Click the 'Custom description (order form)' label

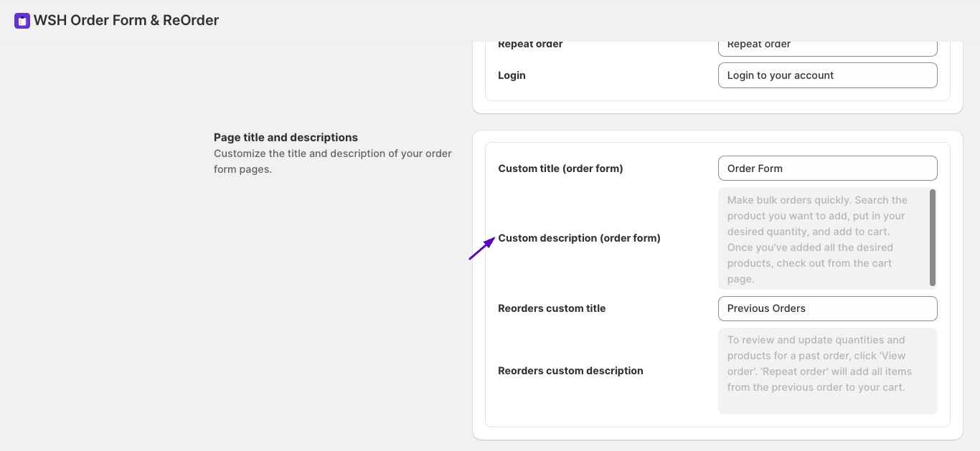pyautogui.click(x=579, y=238)
